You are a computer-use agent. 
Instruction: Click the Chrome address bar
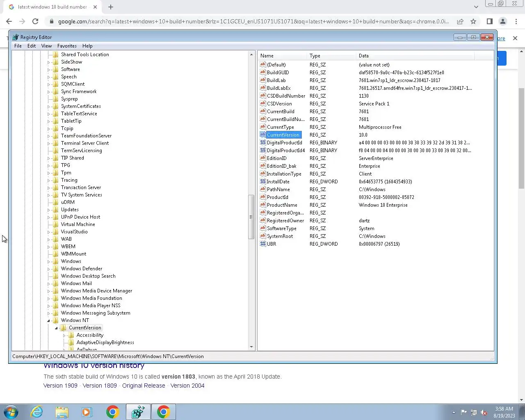(253, 21)
